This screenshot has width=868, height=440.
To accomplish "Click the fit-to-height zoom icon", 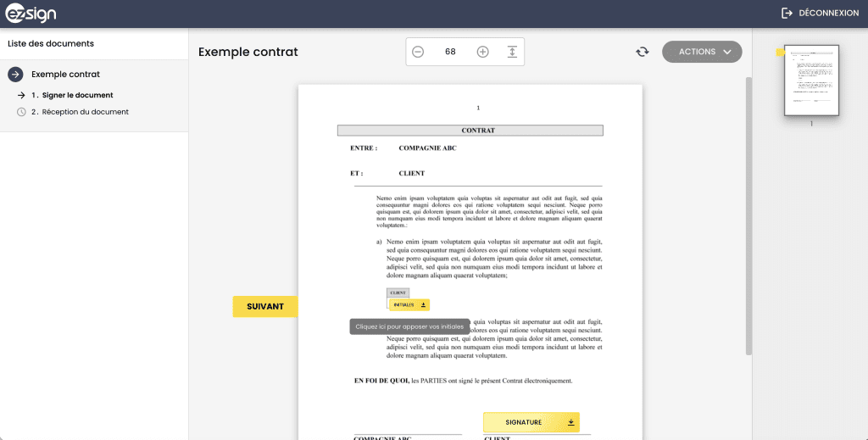I will click(512, 52).
